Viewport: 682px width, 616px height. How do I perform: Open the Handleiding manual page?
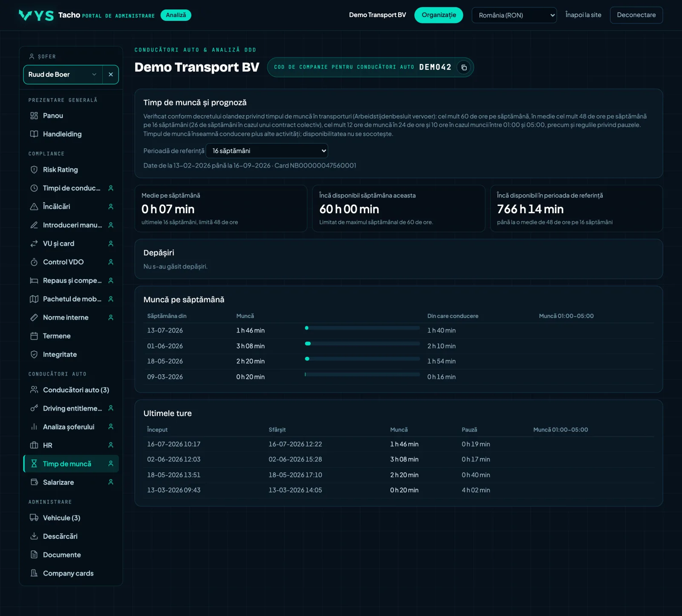click(71, 134)
